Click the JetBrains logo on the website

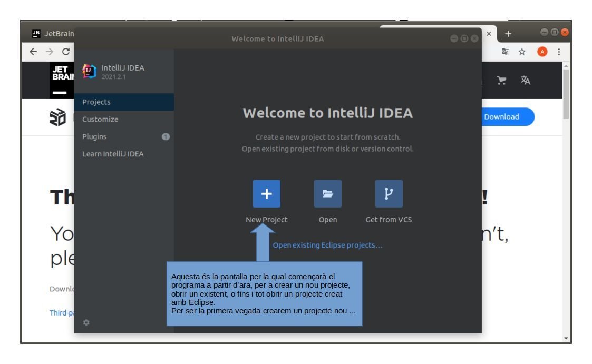pos(62,80)
